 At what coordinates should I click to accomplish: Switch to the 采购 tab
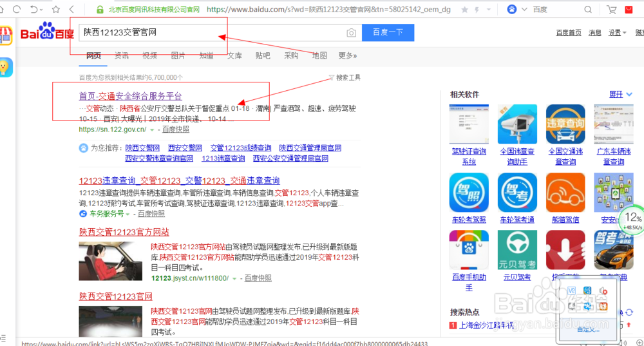coord(291,55)
